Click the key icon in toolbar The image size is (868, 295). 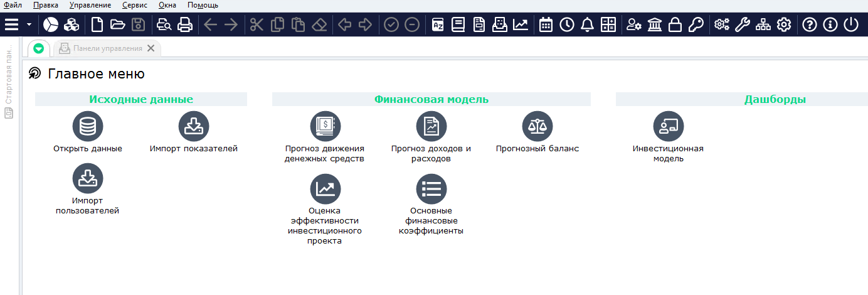(696, 24)
